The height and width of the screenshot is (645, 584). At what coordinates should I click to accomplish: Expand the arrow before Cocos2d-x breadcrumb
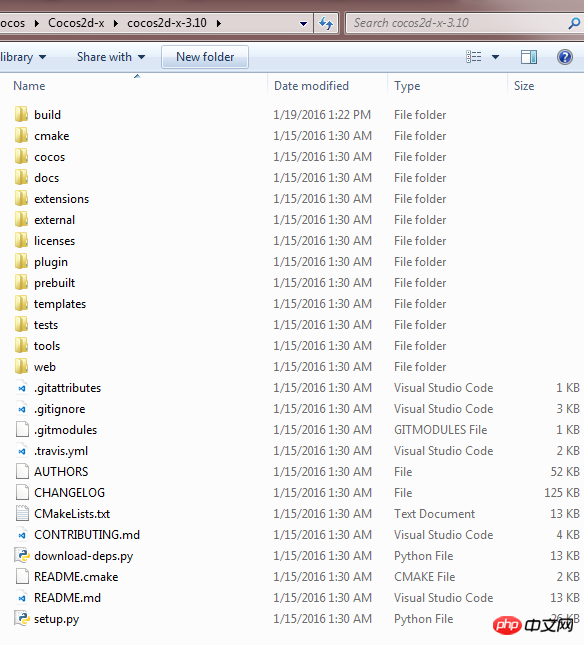pyautogui.click(x=37, y=23)
